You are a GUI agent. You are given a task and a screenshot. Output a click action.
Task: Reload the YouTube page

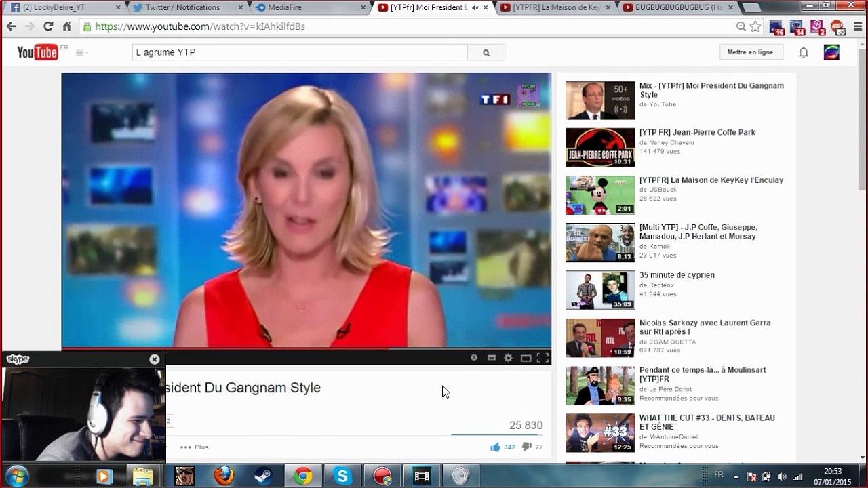tap(48, 26)
